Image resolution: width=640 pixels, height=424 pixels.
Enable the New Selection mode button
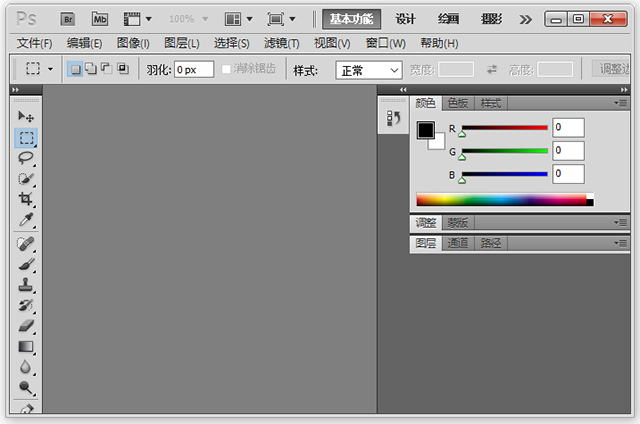pyautogui.click(x=74, y=69)
